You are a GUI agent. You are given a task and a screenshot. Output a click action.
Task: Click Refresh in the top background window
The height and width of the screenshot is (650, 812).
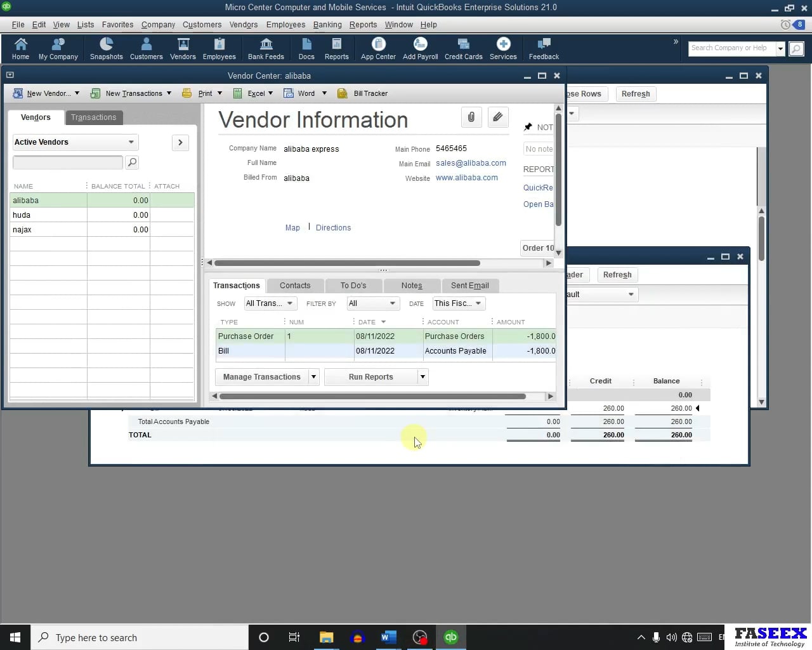[636, 94]
